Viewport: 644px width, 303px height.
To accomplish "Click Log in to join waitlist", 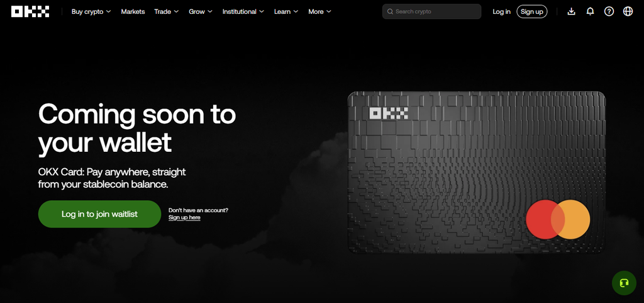I will [99, 214].
